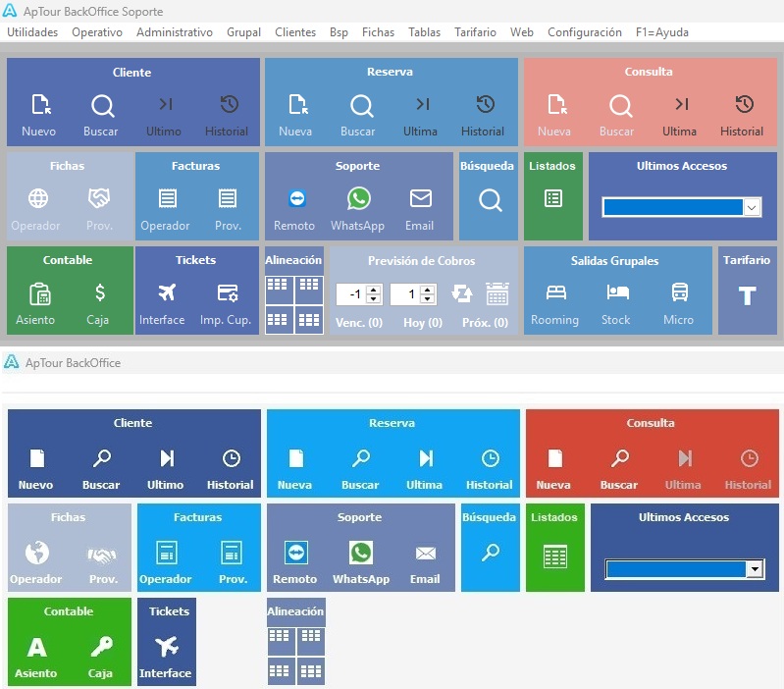Click Email support icon in top window
The height and width of the screenshot is (689, 784).
(x=421, y=198)
